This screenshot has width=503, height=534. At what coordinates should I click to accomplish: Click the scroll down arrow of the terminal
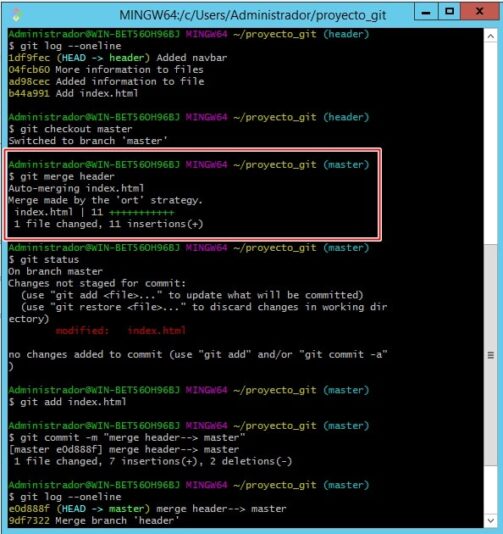490,520
